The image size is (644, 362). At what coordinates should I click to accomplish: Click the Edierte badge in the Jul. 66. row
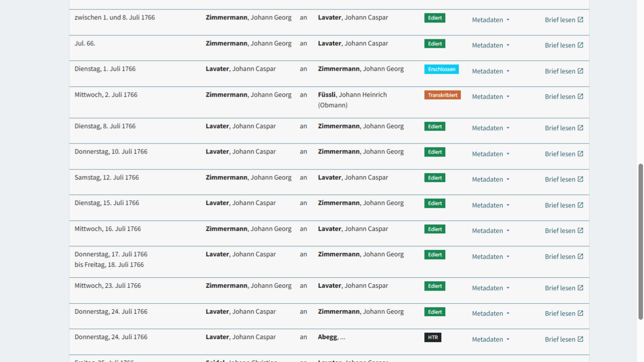tap(435, 44)
